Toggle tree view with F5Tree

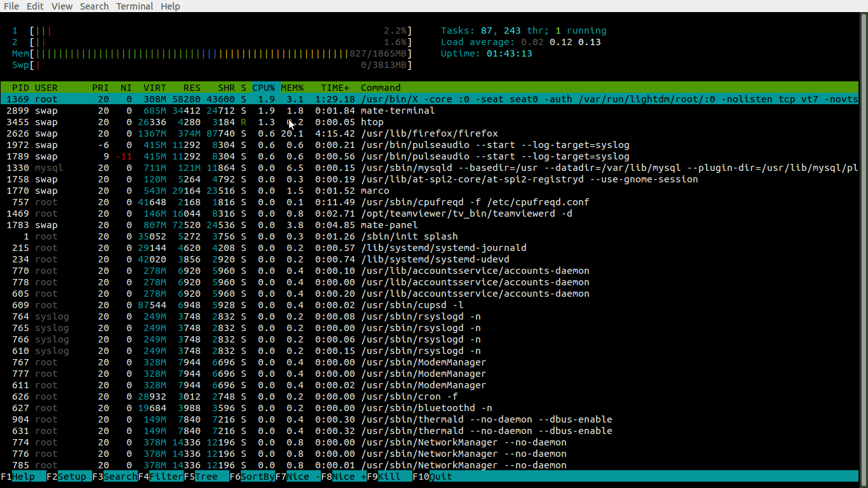tap(200, 477)
